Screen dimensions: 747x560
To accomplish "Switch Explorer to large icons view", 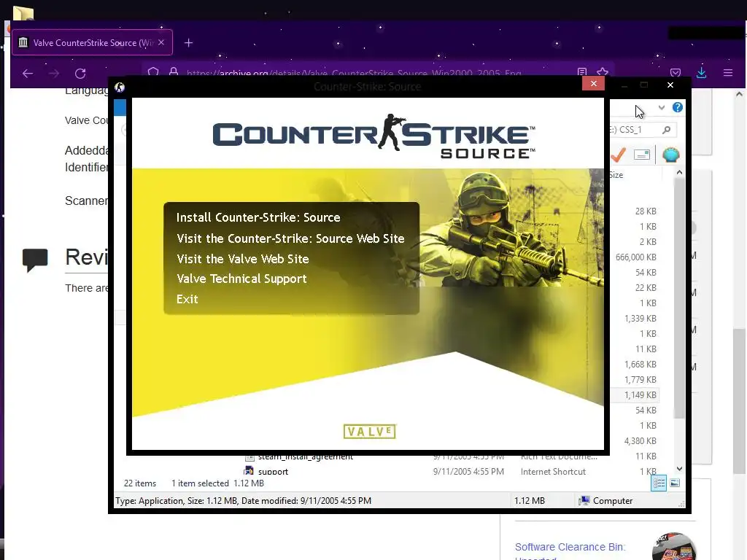I will pos(675,483).
